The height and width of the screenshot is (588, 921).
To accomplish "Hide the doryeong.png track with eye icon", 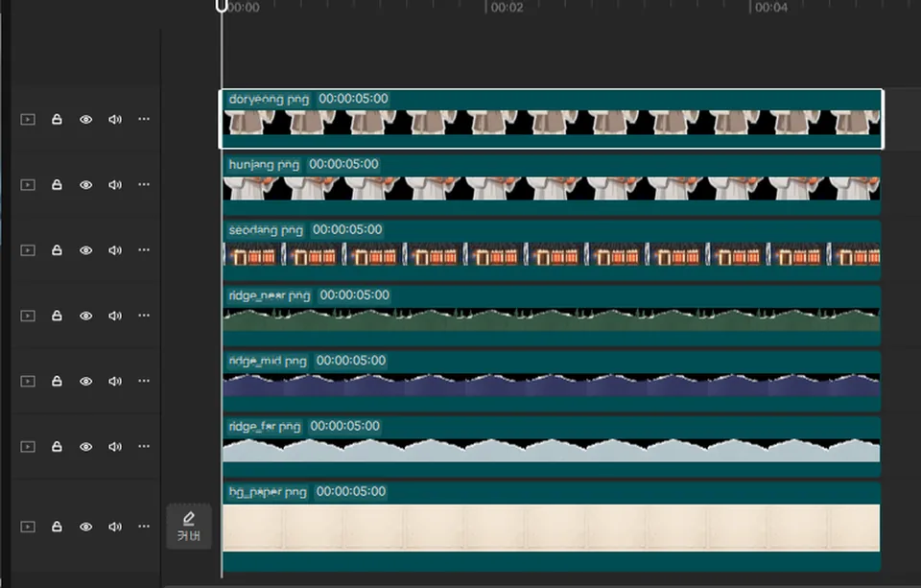I will point(85,119).
